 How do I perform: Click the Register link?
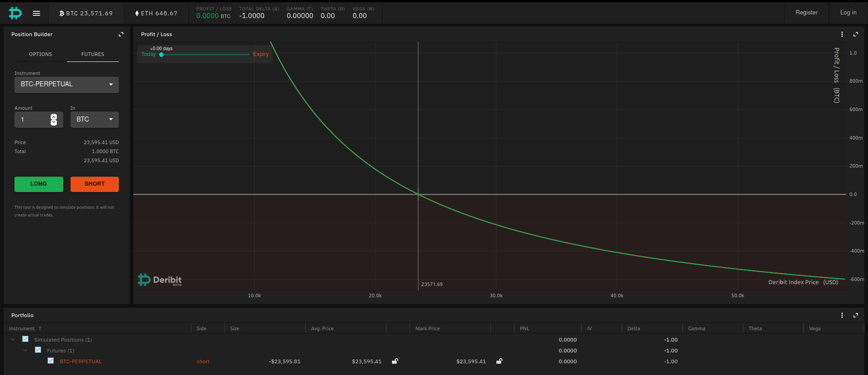click(807, 13)
